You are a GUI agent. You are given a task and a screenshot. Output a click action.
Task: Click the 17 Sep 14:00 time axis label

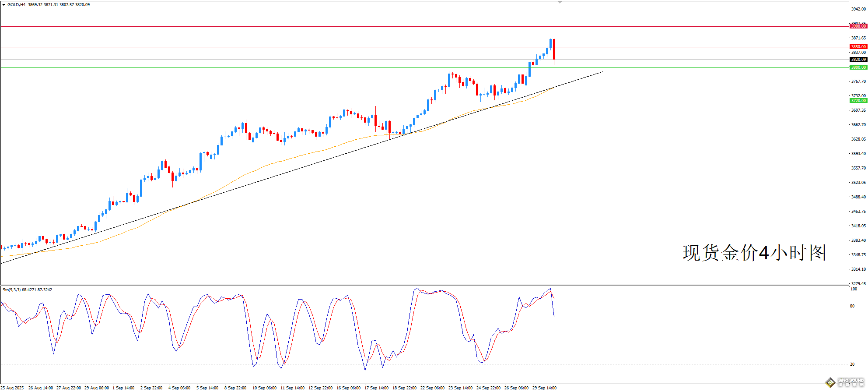coord(376,388)
